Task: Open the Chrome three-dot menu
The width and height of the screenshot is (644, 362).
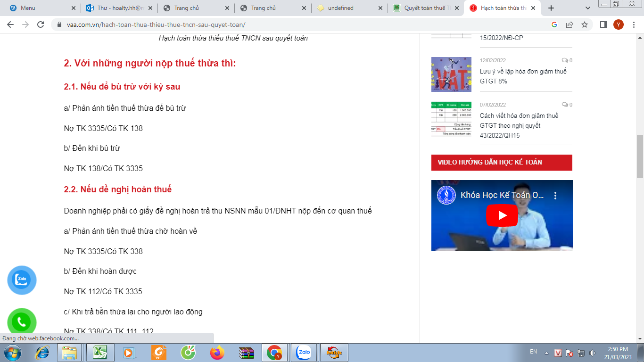Action: pos(633,25)
